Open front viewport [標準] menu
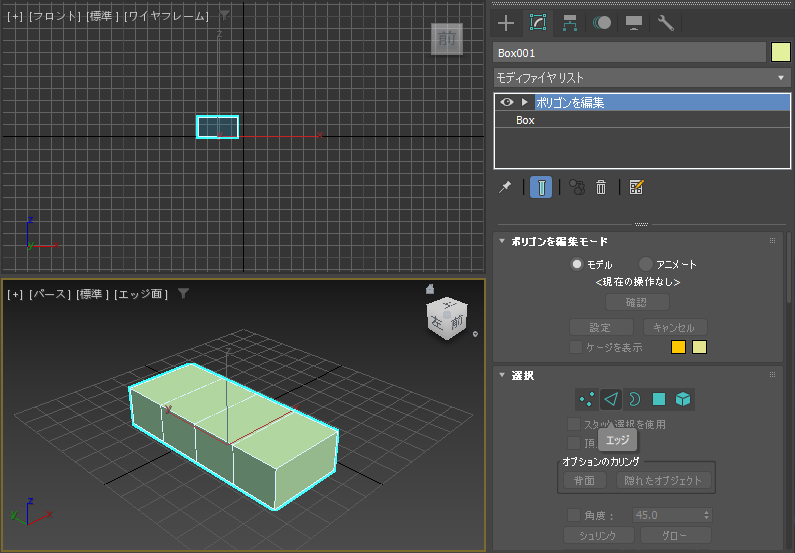Image resolution: width=795 pixels, height=553 pixels. click(x=102, y=16)
